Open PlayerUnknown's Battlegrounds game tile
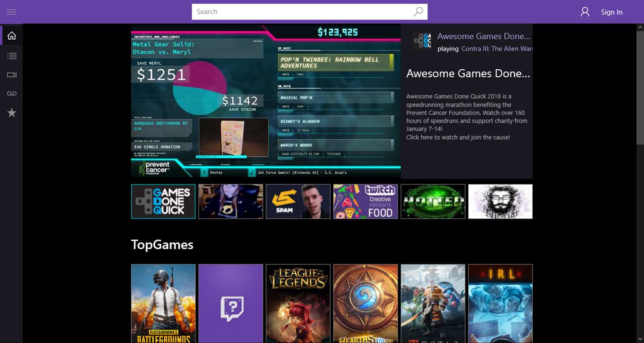Viewport: 644px width, 343px height. coord(163,303)
